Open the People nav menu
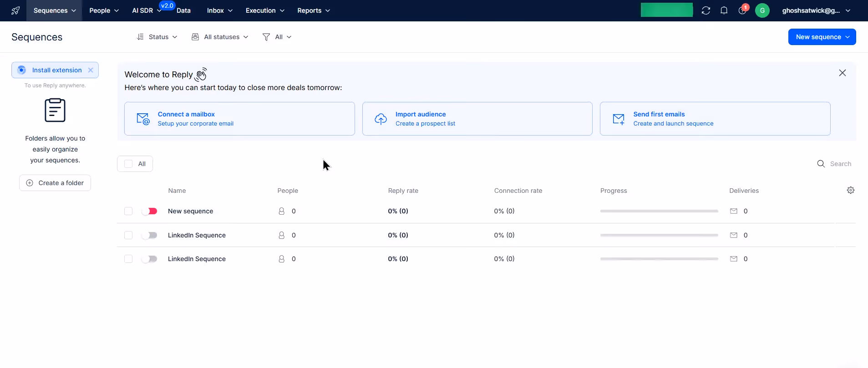868x368 pixels. (104, 10)
